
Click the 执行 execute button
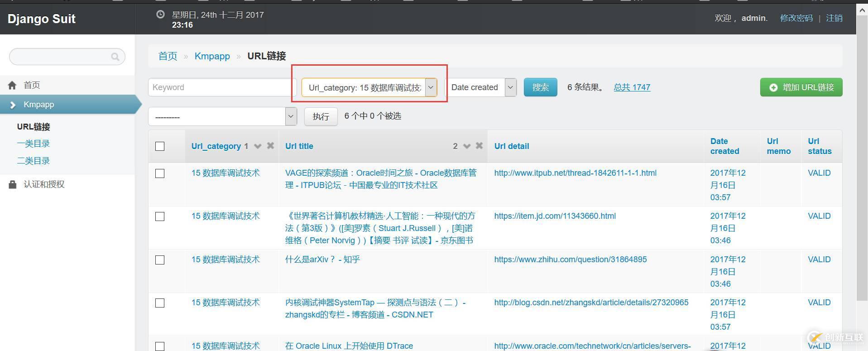click(321, 116)
